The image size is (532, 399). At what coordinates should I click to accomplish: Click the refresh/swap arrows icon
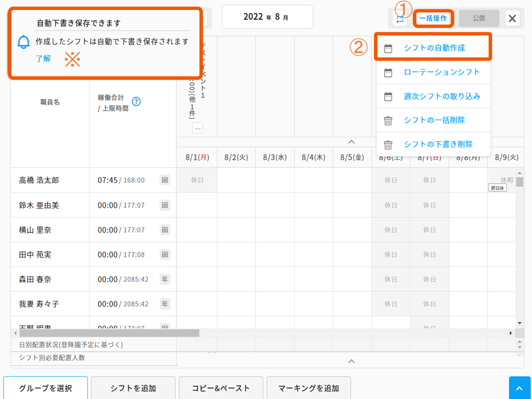400,18
